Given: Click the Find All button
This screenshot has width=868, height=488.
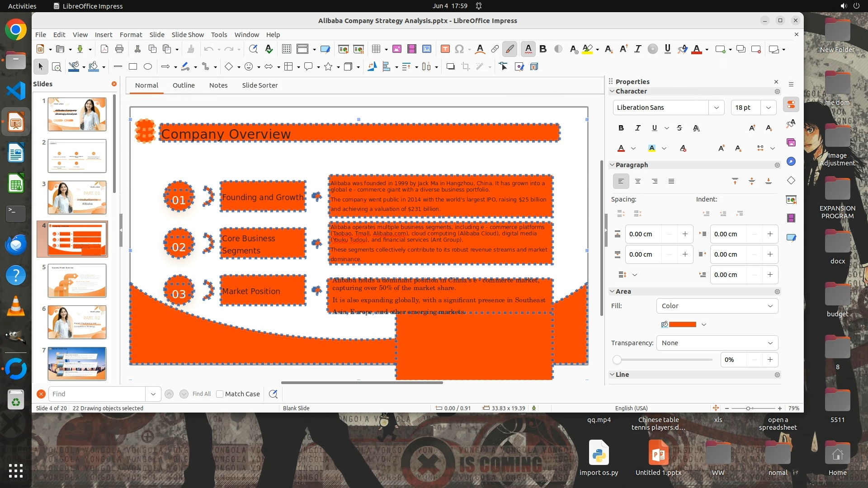Looking at the screenshot, I should click(x=201, y=394).
